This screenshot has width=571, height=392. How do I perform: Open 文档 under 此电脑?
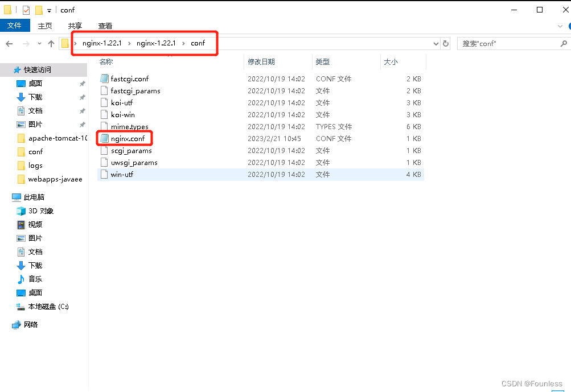click(35, 252)
